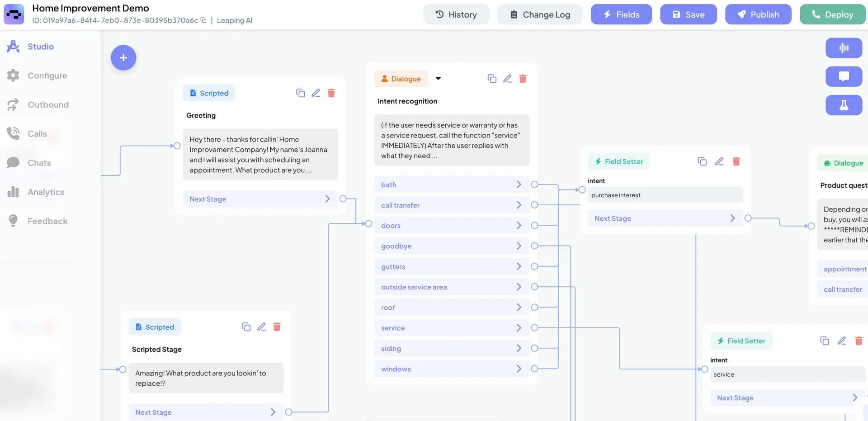
Task: Click the Publish button
Action: coord(758,14)
